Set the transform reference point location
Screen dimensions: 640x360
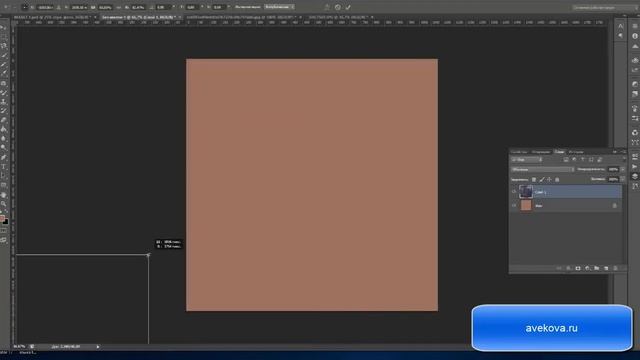(25, 7)
